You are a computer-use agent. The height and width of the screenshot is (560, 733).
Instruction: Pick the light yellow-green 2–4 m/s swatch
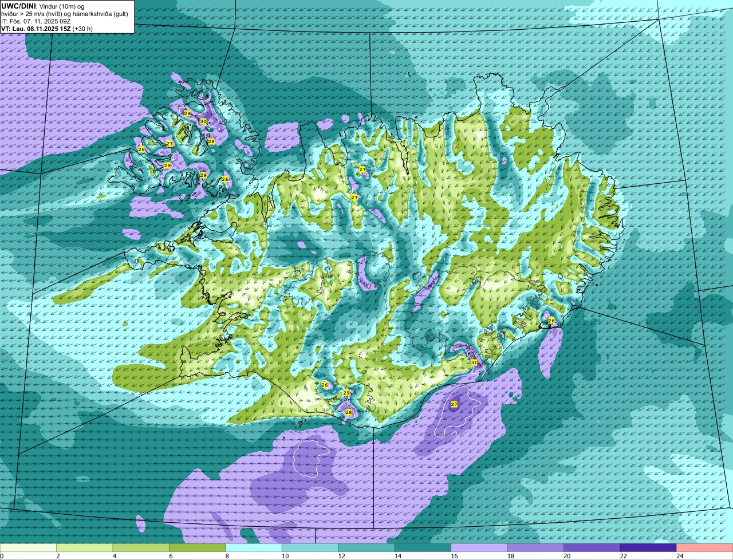click(x=85, y=547)
